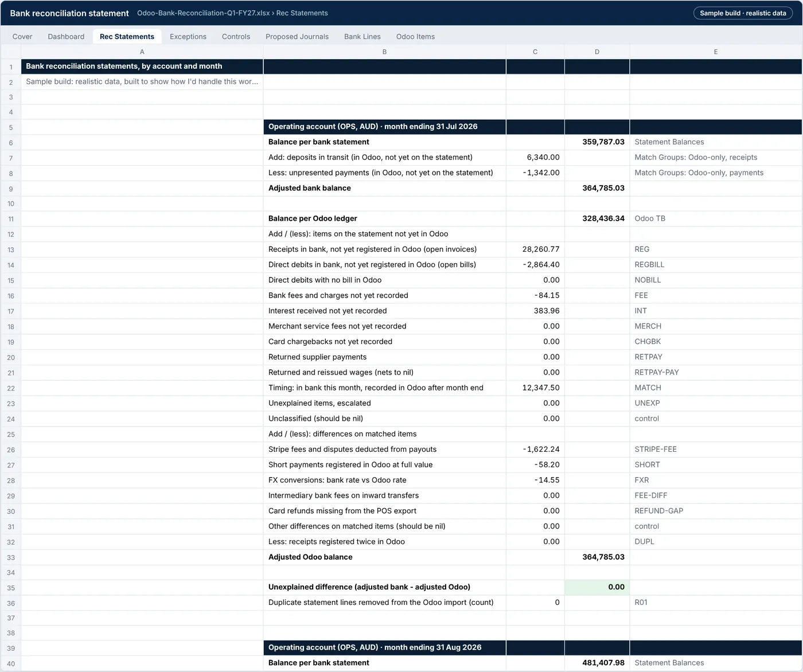Click the green 0.00 unexplained difference cell
This screenshot has height=672, width=803.
(x=597, y=587)
